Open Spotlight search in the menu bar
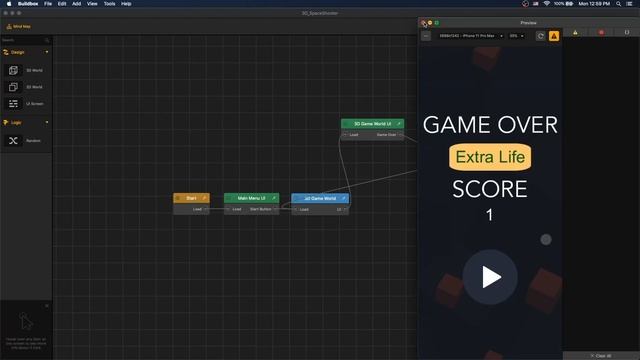This screenshot has height=360, width=640. [618, 4]
